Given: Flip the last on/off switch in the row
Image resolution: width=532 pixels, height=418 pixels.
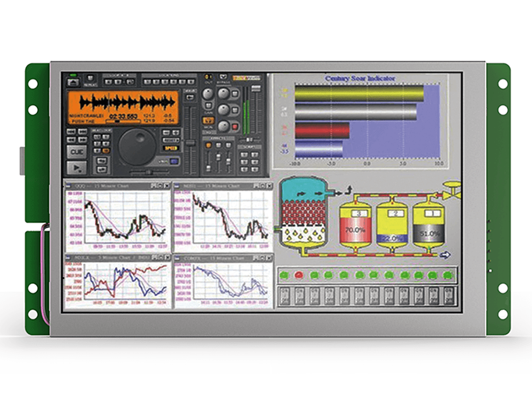Looking at the screenshot, I should point(448,296).
